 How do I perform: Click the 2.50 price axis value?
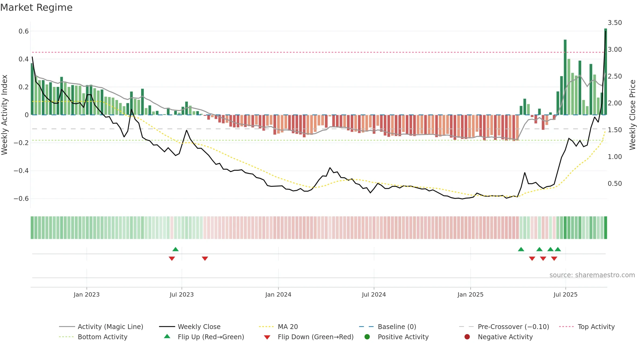615,76
